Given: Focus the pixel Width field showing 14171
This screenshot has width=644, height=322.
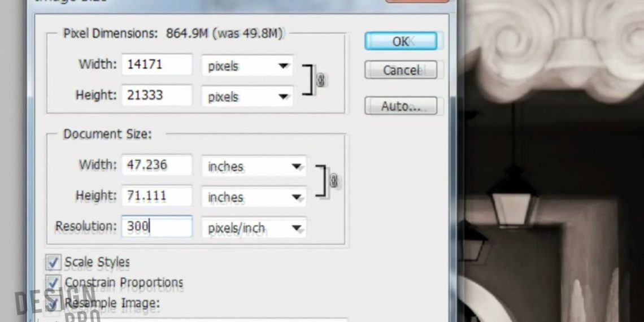Looking at the screenshot, I should tap(156, 64).
